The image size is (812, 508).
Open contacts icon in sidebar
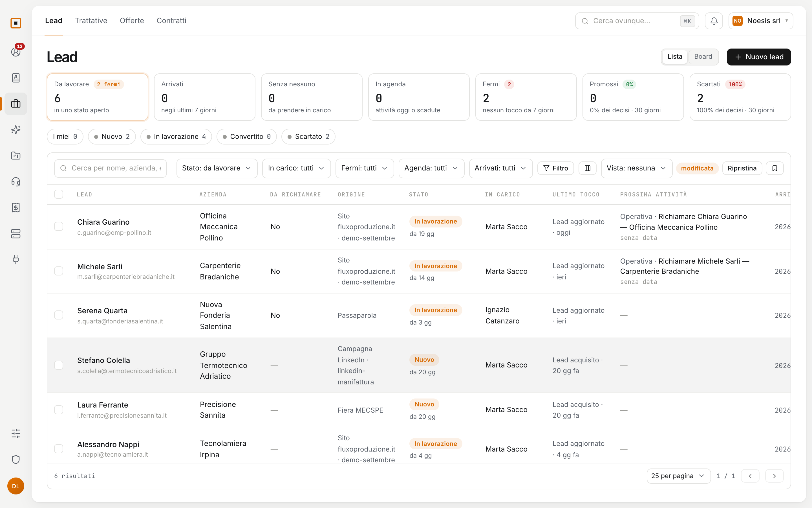click(x=16, y=78)
